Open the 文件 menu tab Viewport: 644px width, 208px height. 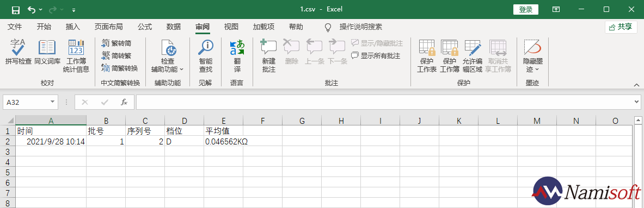(x=15, y=27)
